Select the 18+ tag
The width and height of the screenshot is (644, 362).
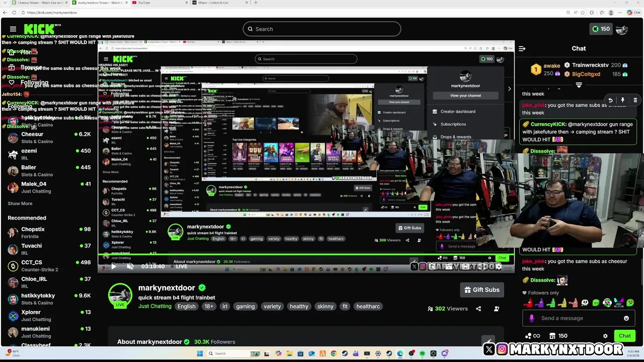(x=209, y=306)
